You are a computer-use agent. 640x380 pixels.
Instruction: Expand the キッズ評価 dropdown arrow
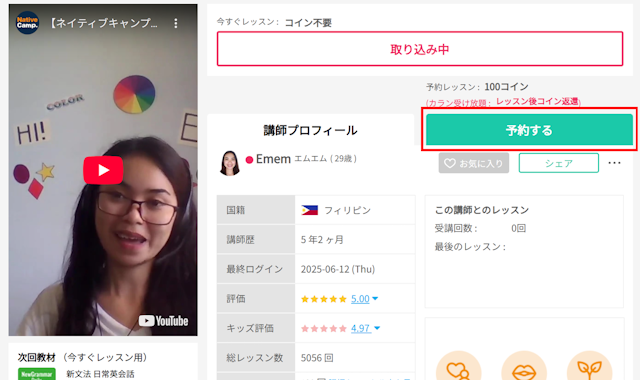pyautogui.click(x=377, y=328)
